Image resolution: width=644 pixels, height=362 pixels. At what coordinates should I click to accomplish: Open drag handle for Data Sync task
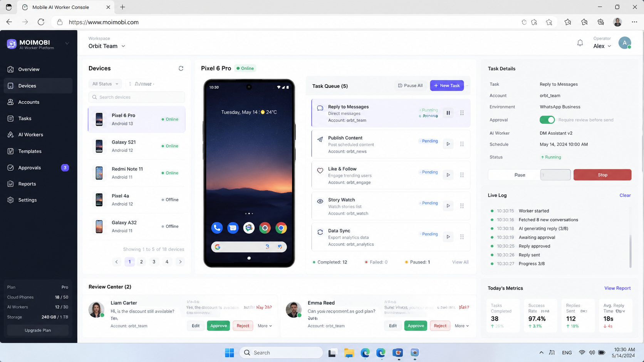(462, 237)
